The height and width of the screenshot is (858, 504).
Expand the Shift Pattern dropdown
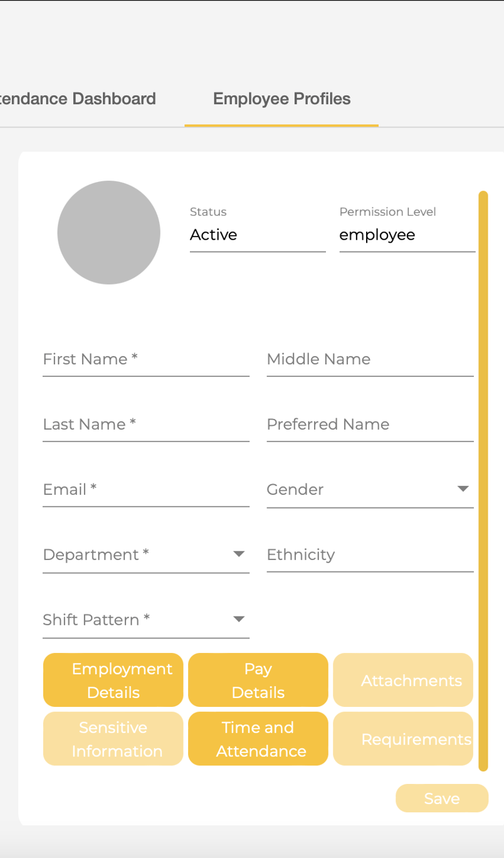click(238, 618)
